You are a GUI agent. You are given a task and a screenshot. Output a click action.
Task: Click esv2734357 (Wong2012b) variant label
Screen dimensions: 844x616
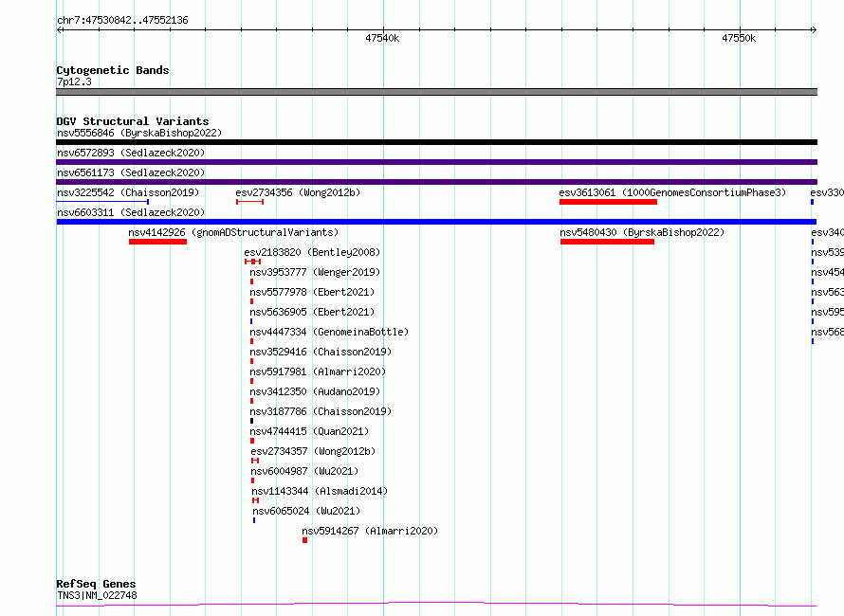[313, 451]
